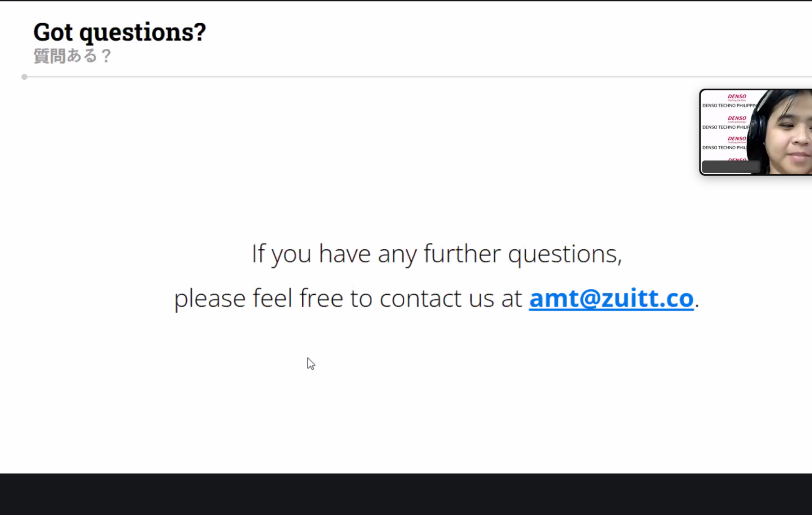
Task: Click the third DENSO logo in webcam
Action: click(x=737, y=139)
